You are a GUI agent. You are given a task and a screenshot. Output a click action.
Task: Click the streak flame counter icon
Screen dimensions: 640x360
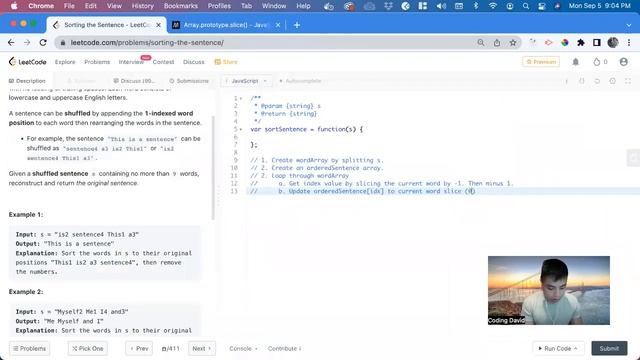[x=597, y=62]
